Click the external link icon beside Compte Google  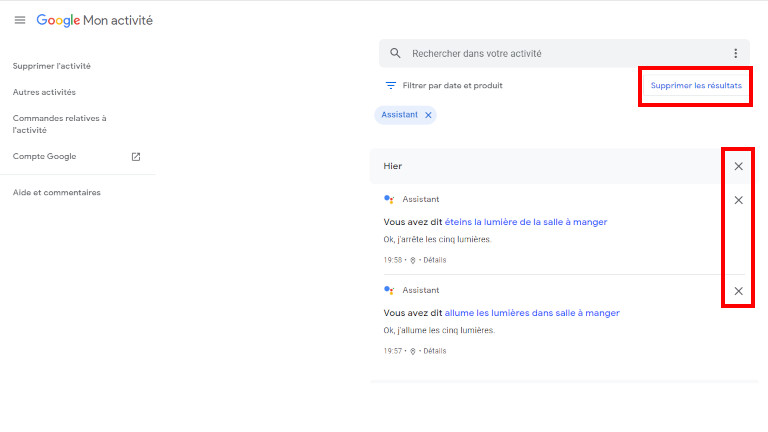[136, 157]
